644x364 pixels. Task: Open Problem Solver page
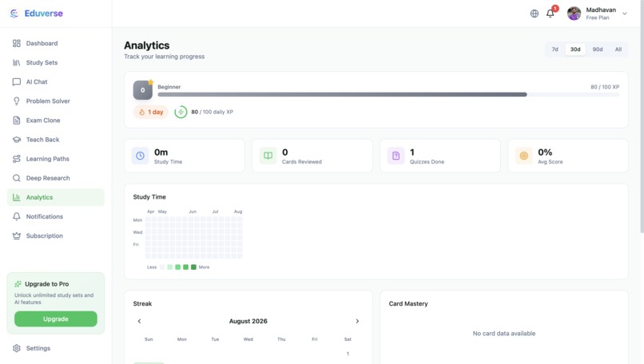pyautogui.click(x=56, y=101)
